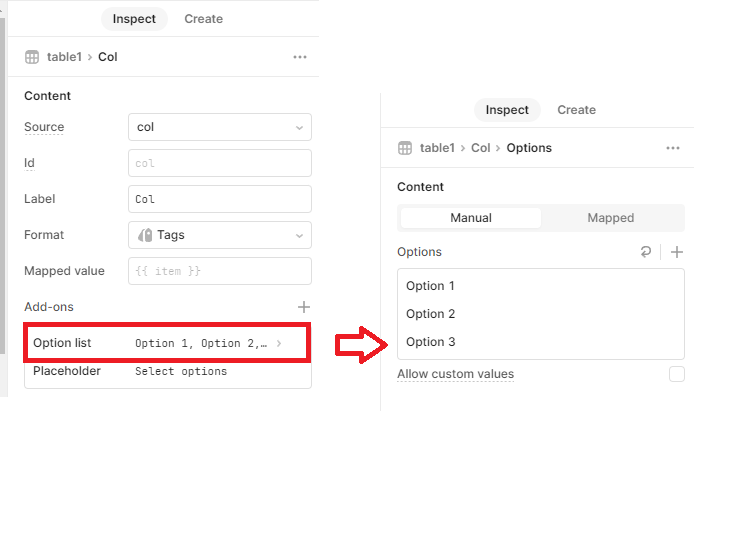Click the table icon in the Options breadcrumb
The width and height of the screenshot is (738, 558).
pos(405,148)
